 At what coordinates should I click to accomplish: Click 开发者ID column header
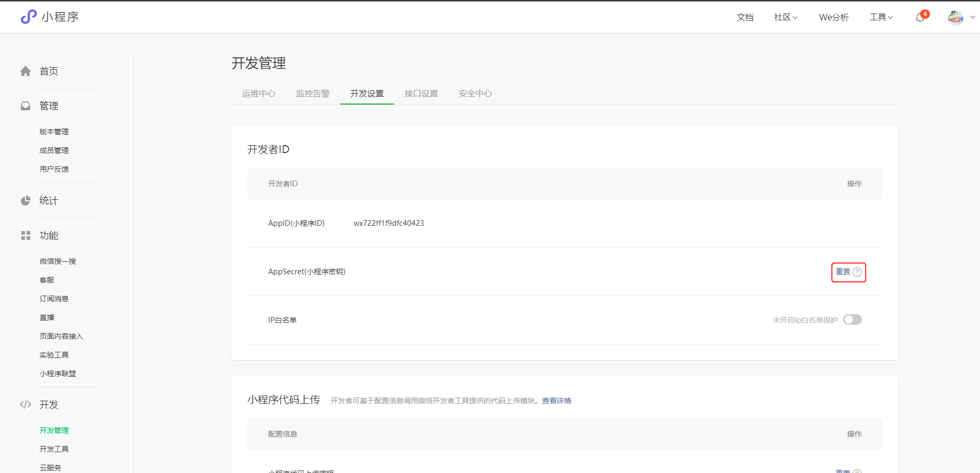tap(283, 184)
